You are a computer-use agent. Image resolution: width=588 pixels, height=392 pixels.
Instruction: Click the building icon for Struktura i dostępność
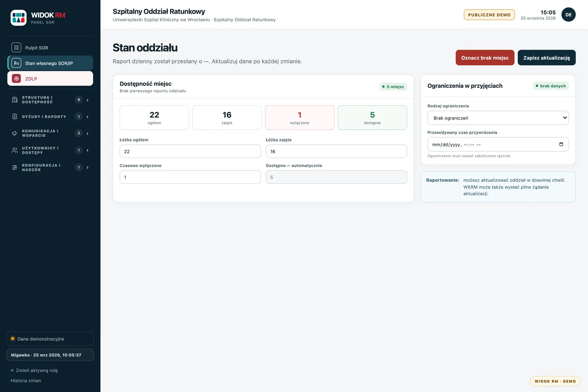pos(15,100)
